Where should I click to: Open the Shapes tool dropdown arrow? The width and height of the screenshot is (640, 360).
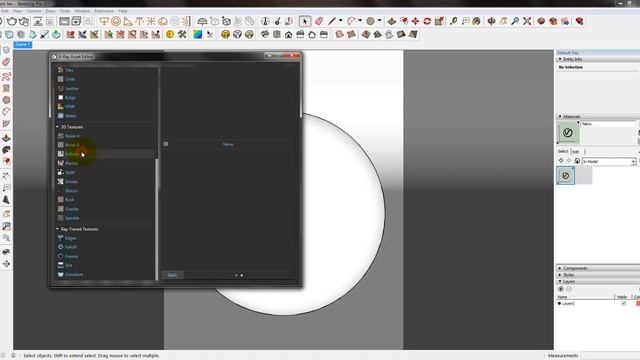click(x=379, y=20)
